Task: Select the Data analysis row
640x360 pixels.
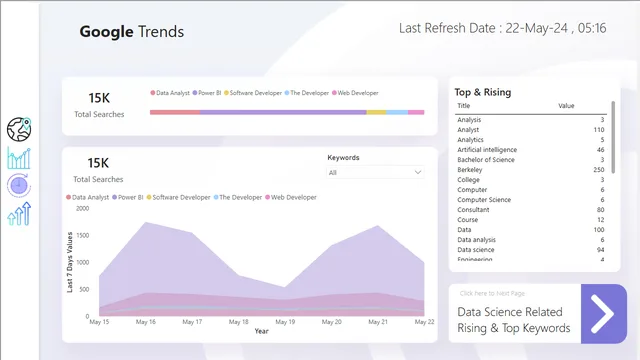Action: pyautogui.click(x=531, y=240)
